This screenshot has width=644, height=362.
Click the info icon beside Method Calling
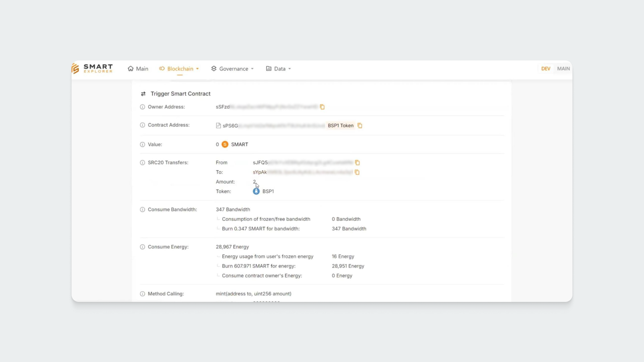click(142, 294)
